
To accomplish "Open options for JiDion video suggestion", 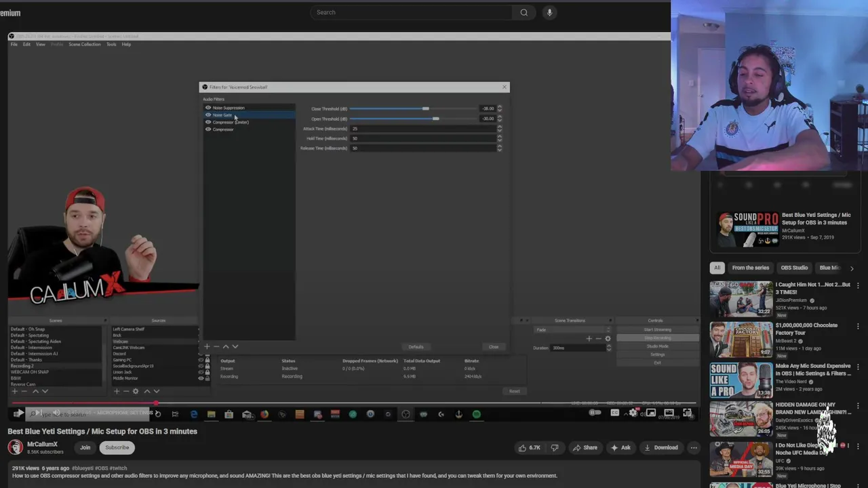I will 858,285.
